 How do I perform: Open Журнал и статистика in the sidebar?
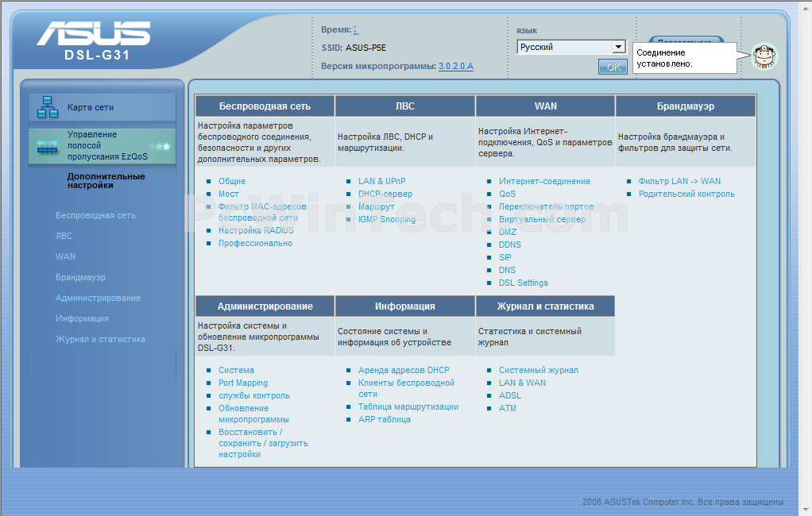point(100,340)
